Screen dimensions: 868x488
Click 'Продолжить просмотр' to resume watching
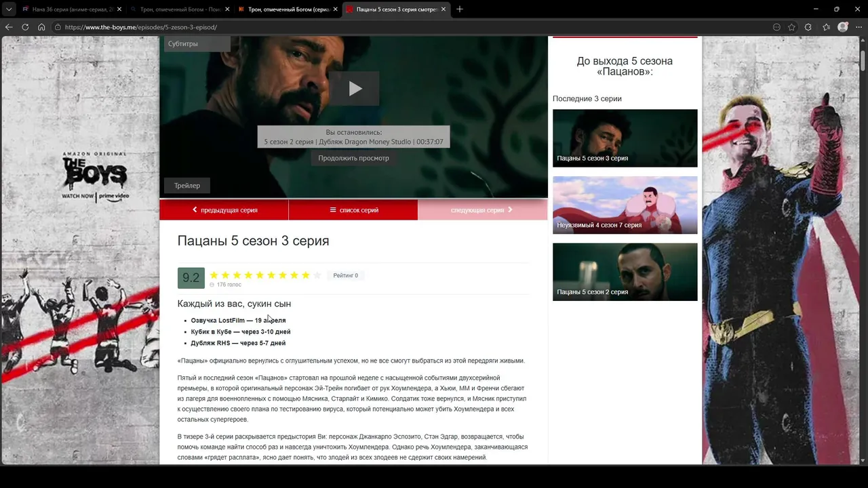coord(354,158)
